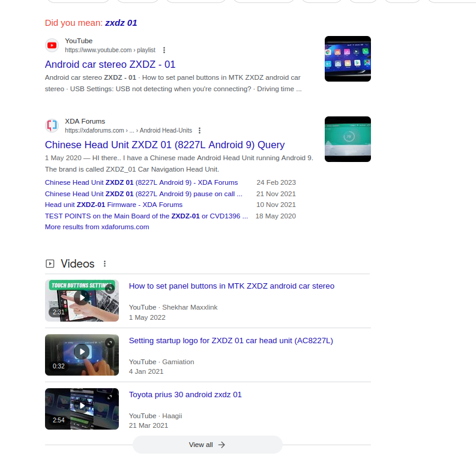Open 'Toyota prius 30 android zxdz 01' video link

pos(185,395)
